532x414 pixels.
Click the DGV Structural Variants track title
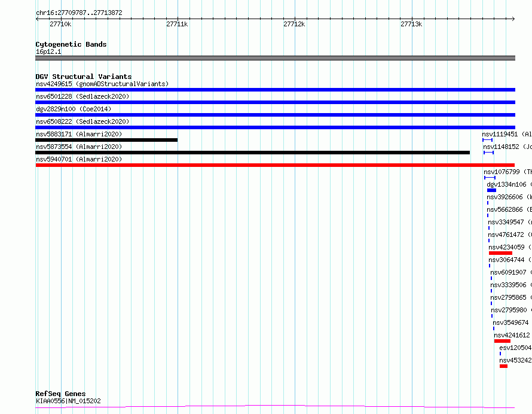click(x=84, y=77)
